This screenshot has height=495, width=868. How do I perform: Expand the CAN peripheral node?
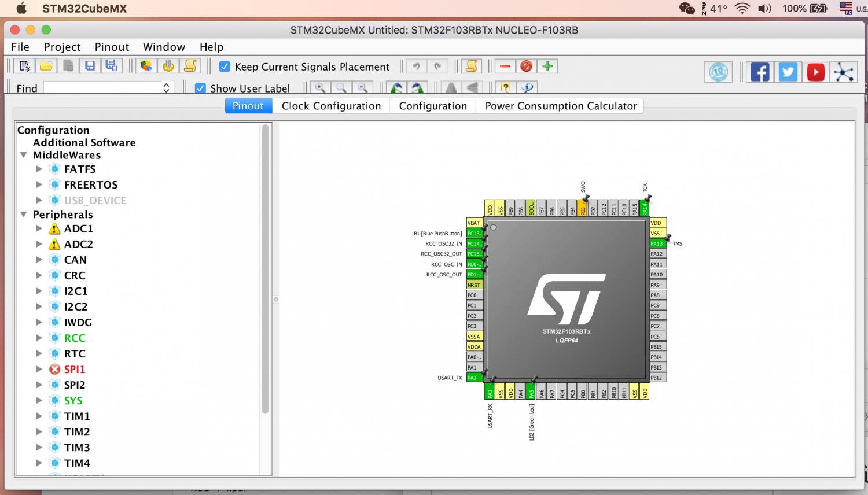pos(39,260)
